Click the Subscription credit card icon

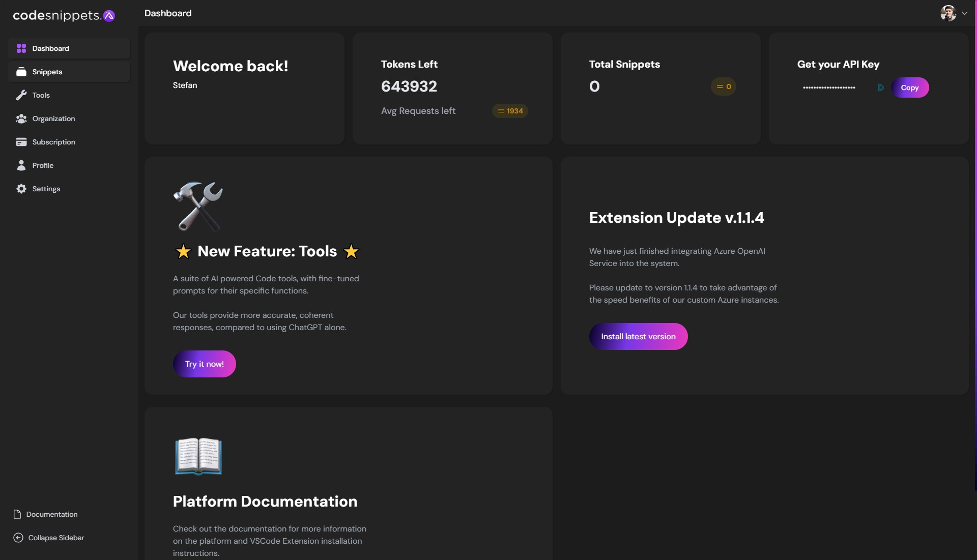(x=21, y=142)
